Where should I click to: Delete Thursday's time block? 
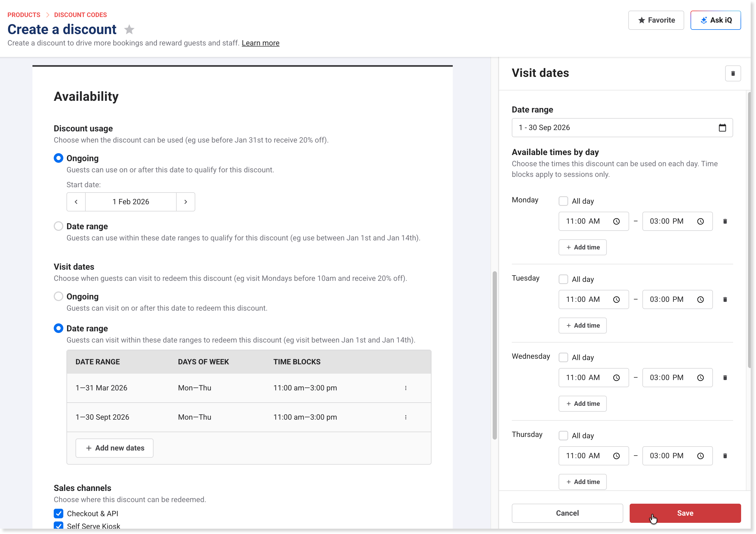(x=725, y=456)
